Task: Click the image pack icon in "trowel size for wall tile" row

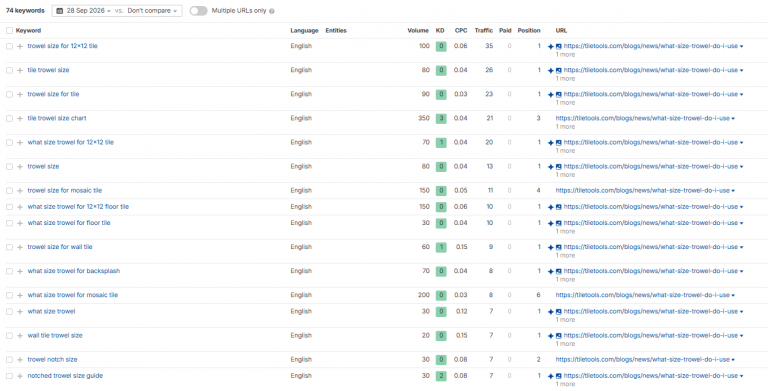Action: point(559,247)
